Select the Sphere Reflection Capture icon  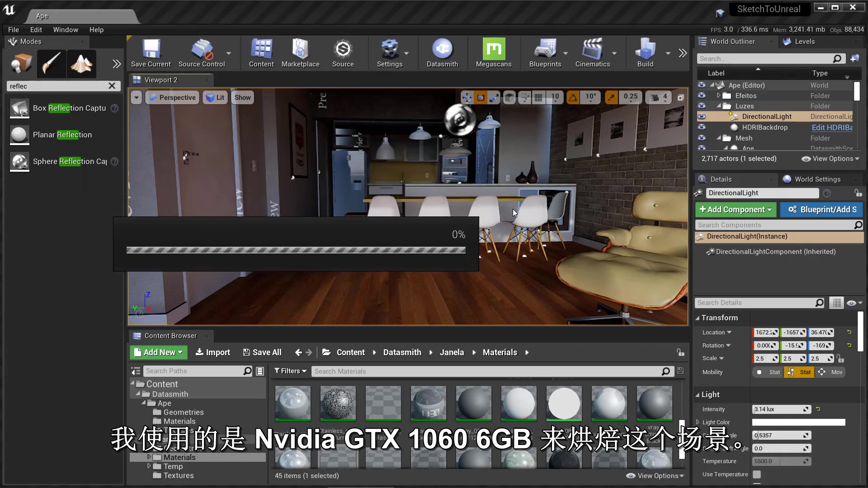(19, 161)
